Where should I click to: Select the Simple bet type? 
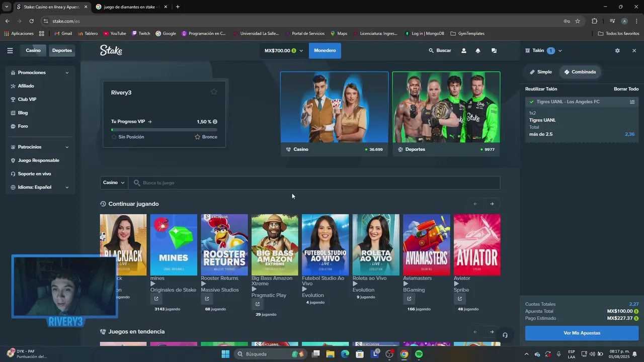tap(541, 72)
